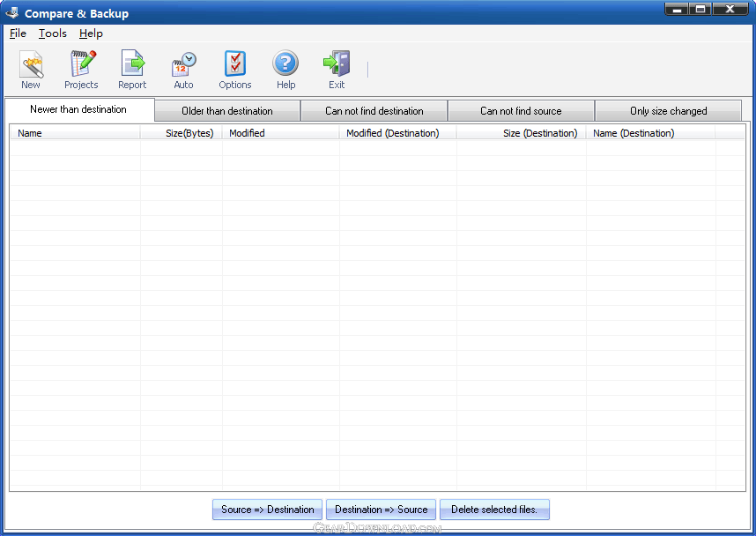Sort by the Modified column header
This screenshot has width=756, height=536.
(x=280, y=133)
